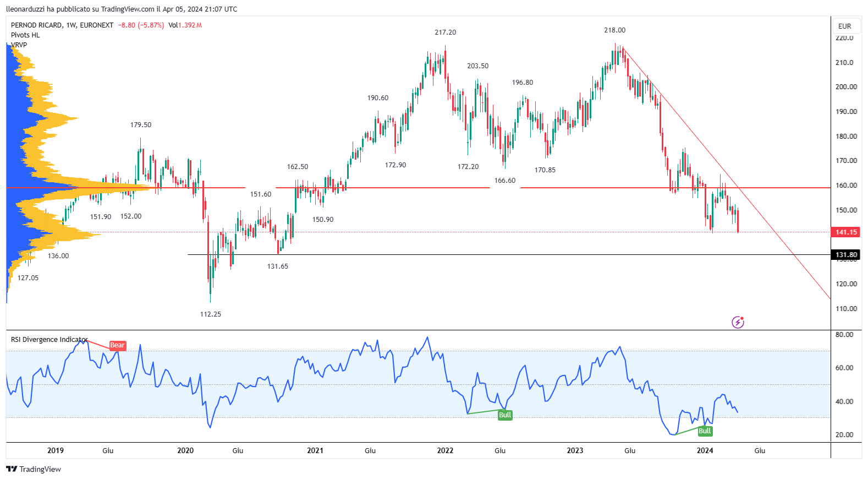
Task: Click the 190.60 pivot label
Action: (377, 98)
